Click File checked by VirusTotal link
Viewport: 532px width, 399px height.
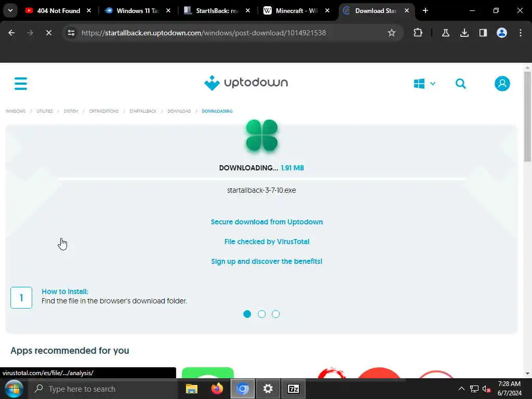267,242
